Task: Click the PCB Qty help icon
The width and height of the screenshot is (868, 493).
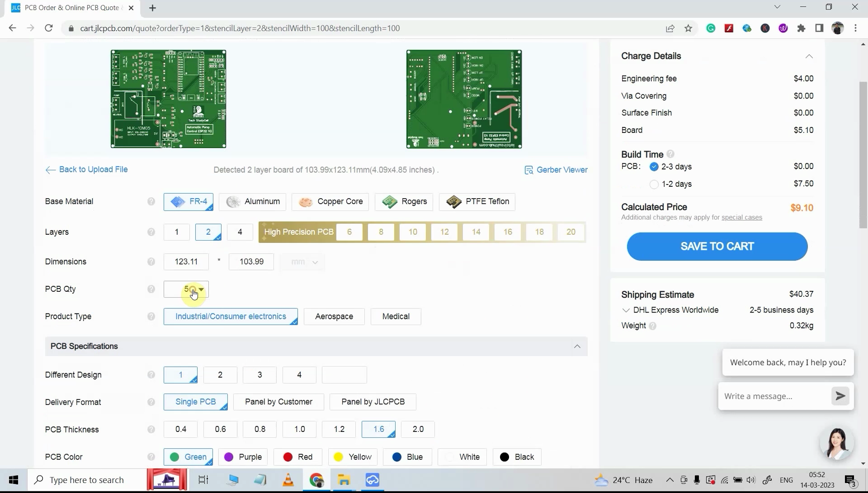Action: (x=151, y=289)
